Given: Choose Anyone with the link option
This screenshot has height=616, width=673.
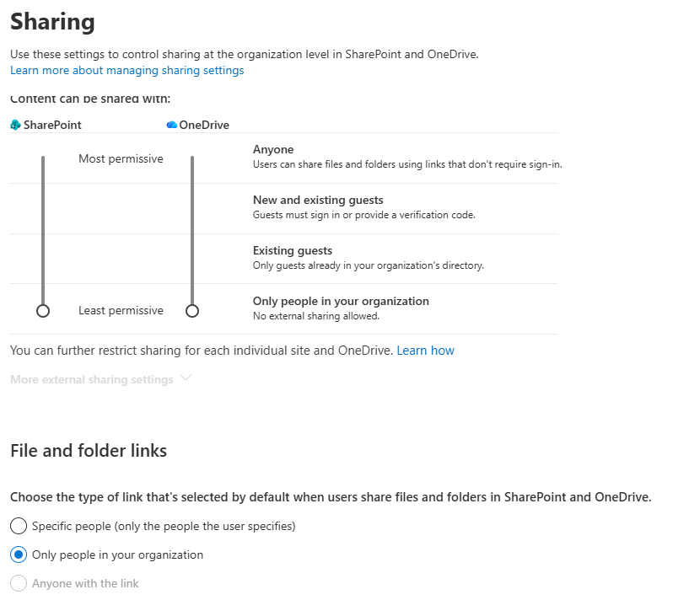Looking at the screenshot, I should pos(19,583).
